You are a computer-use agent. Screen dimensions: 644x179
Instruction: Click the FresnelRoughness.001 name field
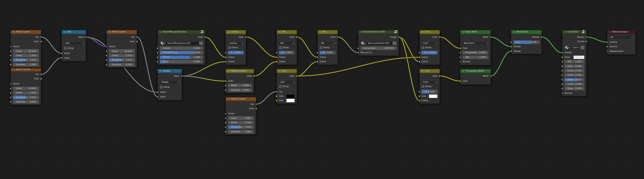182,43
